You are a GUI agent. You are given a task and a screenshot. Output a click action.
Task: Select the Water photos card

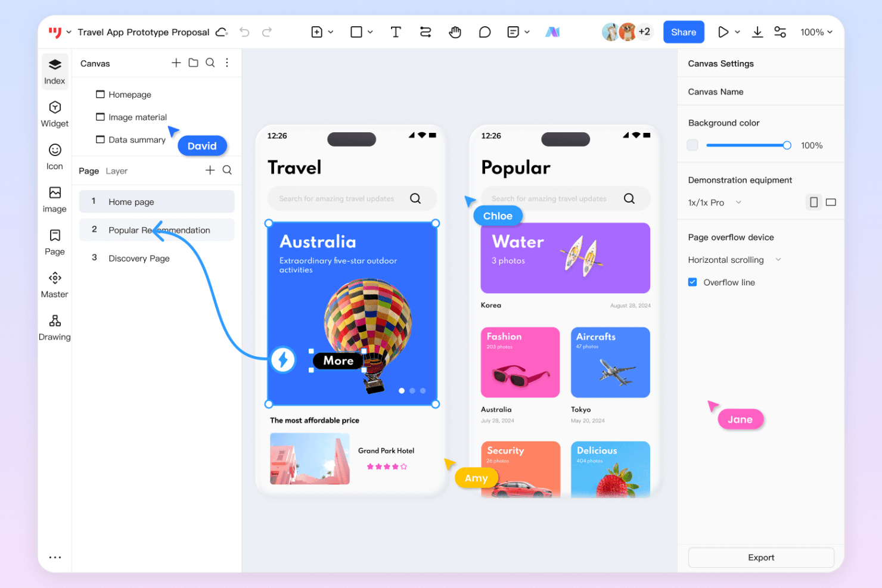[x=566, y=258]
